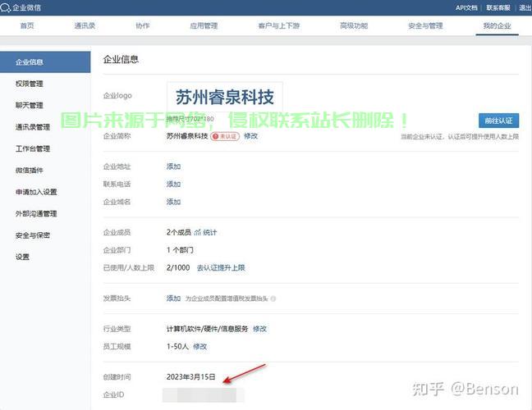
Task: Open the 客户与上下游 tab
Action: (x=279, y=25)
